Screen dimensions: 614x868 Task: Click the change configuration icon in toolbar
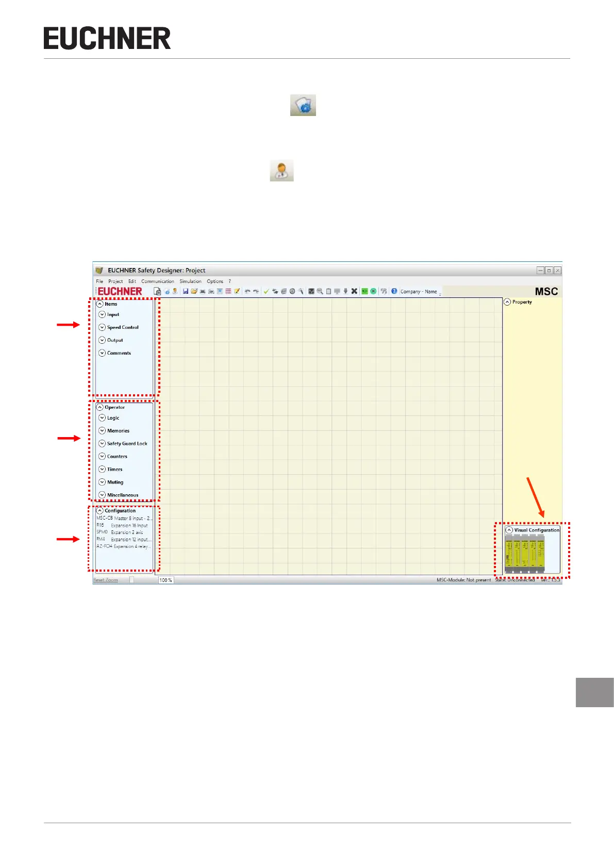click(x=167, y=291)
